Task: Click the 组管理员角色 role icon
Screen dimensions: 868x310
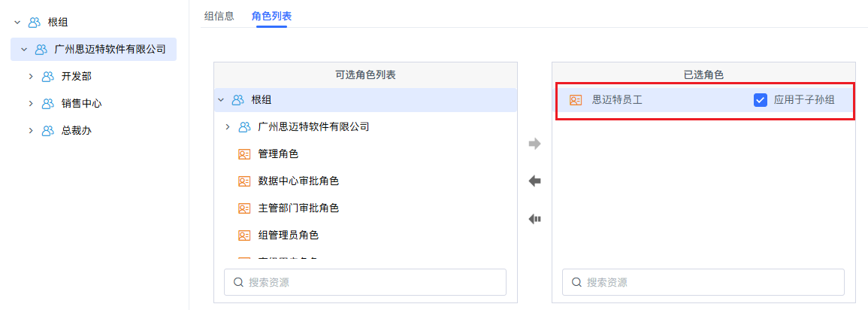Action: pyautogui.click(x=244, y=236)
